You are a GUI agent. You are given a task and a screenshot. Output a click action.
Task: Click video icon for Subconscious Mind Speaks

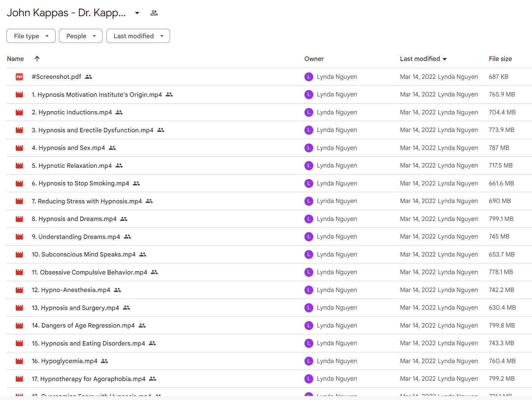19,254
